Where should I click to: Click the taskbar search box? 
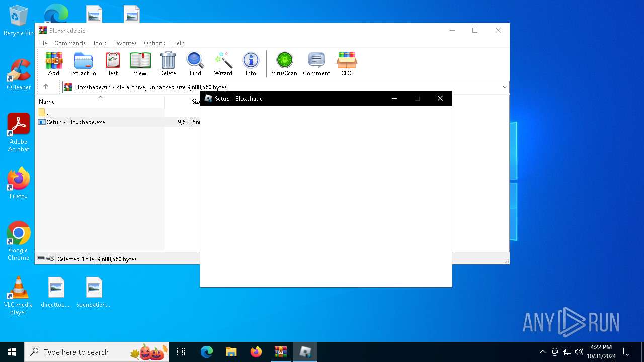[97, 352]
